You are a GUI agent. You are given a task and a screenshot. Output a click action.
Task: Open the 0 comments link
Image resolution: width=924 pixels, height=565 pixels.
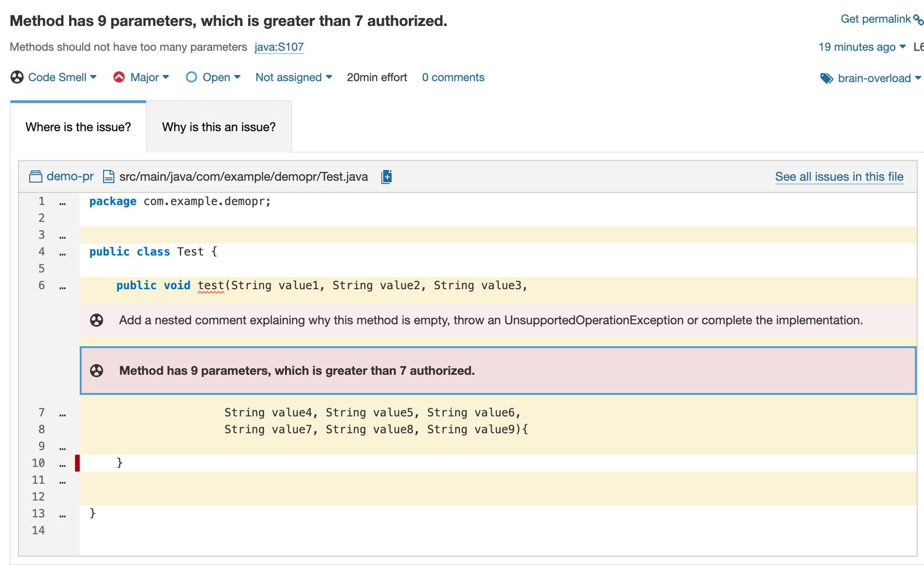[x=453, y=77]
